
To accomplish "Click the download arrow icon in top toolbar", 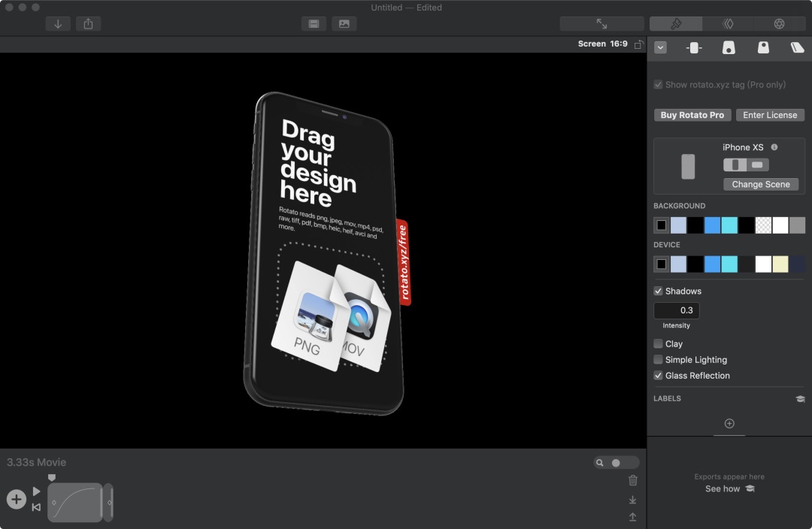I will [58, 24].
